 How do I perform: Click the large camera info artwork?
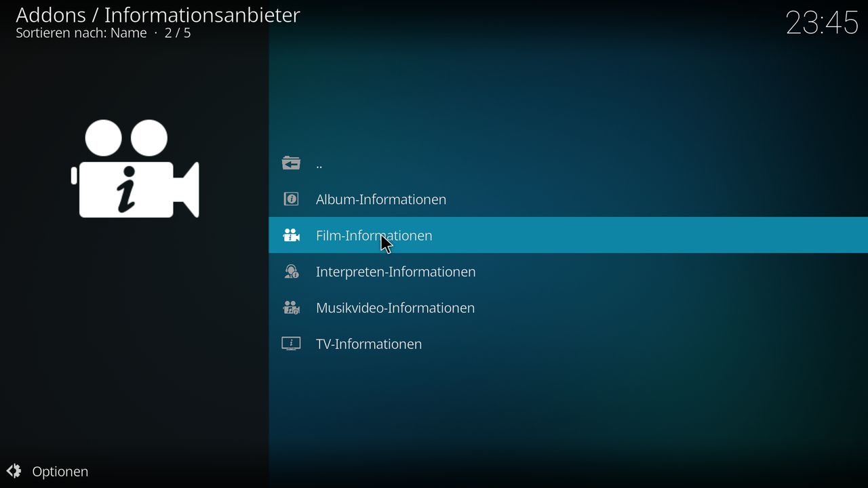coord(135,169)
